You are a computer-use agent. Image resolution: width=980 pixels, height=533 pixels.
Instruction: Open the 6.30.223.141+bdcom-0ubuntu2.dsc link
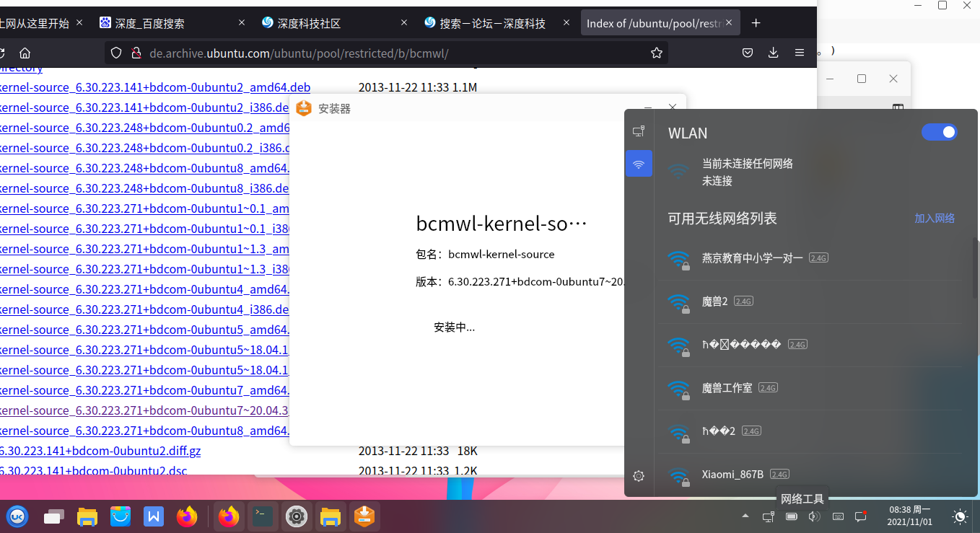point(94,470)
